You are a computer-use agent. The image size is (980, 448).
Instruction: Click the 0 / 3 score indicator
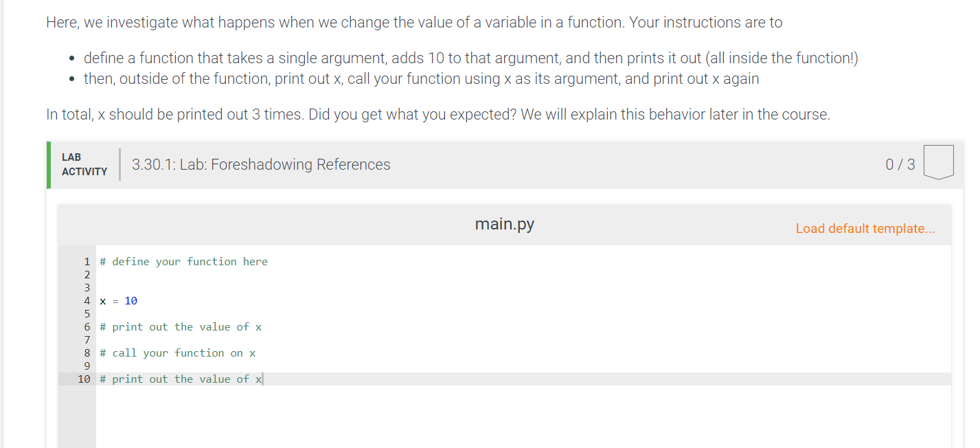[900, 164]
